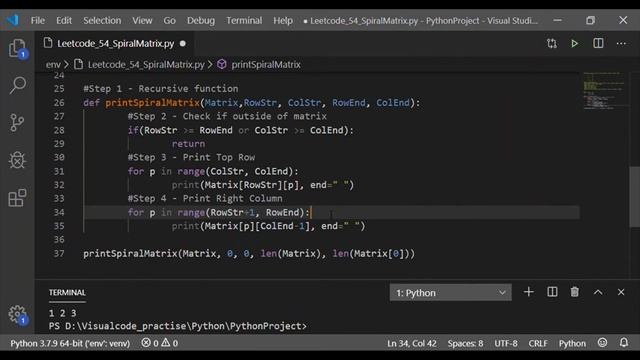Open the Edit menu
The height and width of the screenshot is (360, 640).
64,20
